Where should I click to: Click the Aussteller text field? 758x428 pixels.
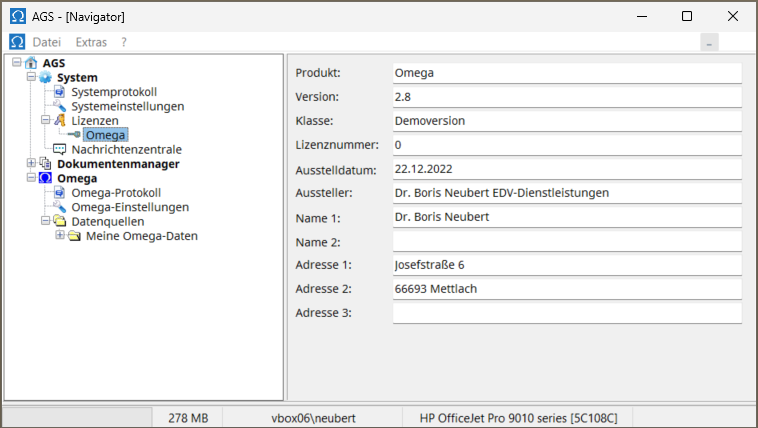point(566,193)
